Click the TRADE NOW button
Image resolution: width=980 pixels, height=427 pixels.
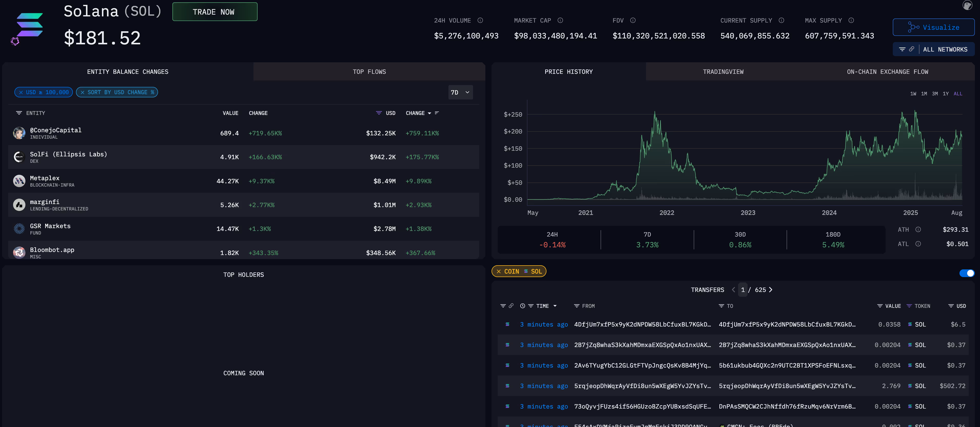(214, 12)
